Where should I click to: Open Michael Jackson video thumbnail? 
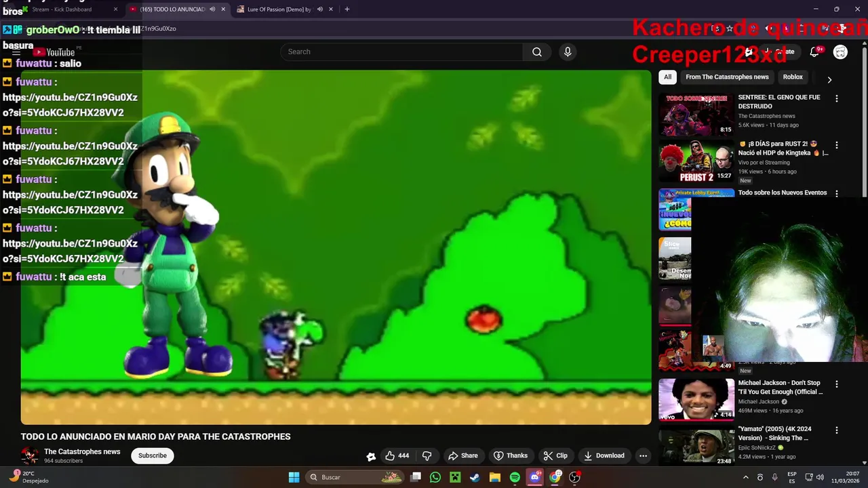click(696, 400)
